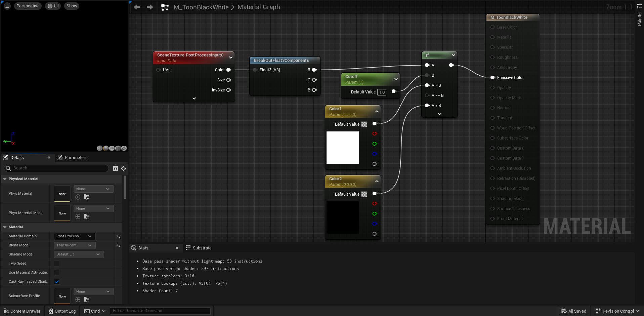Switch to the Parameters tab

pyautogui.click(x=76, y=157)
